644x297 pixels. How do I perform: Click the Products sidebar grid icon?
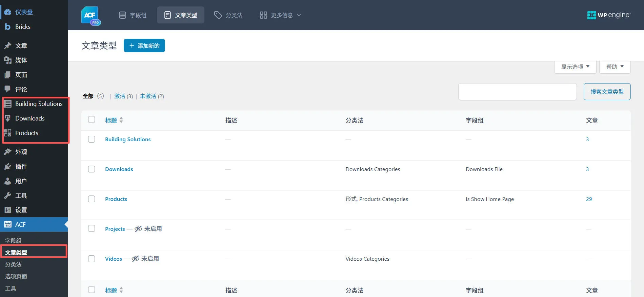point(8,133)
